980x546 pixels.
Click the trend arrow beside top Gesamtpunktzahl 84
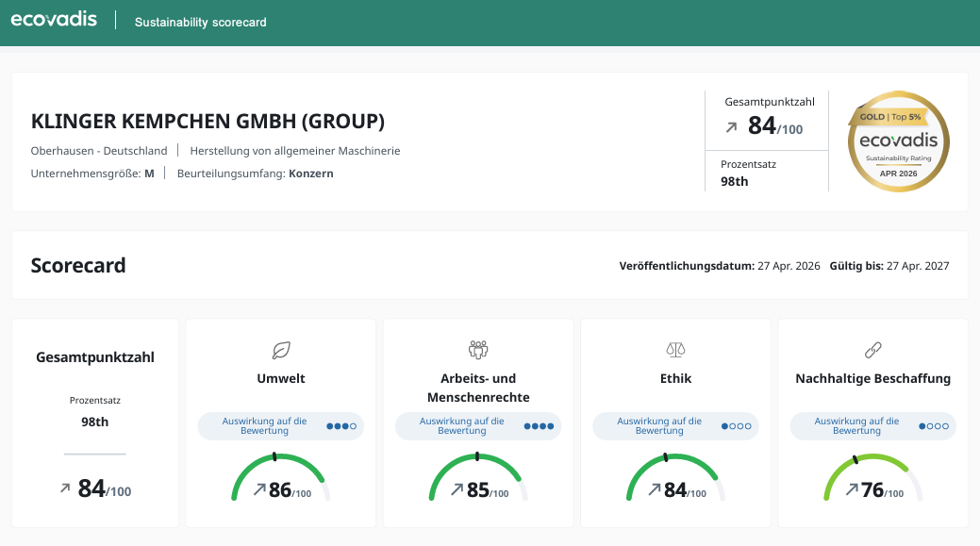point(731,127)
